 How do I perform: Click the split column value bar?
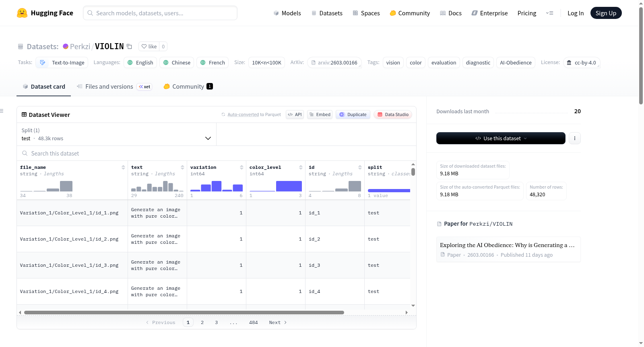coord(389,191)
